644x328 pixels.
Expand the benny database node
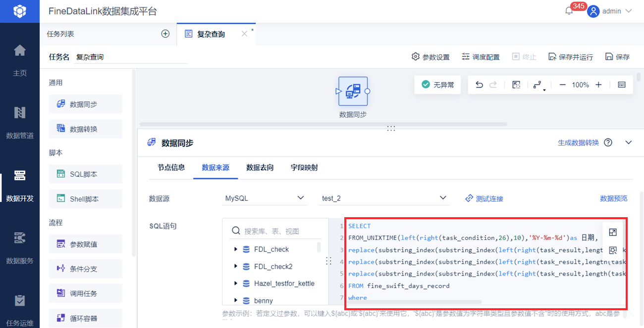235,301
